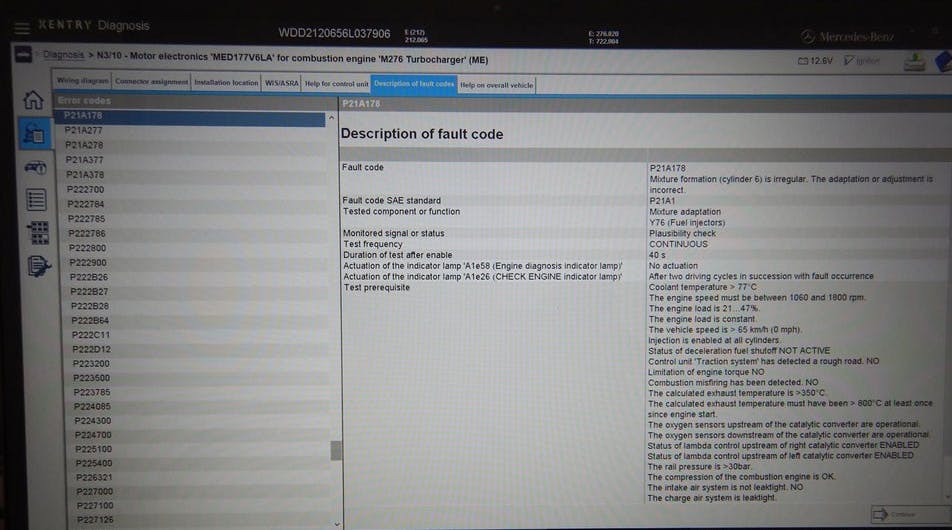This screenshot has height=530, width=952.
Task: Open the grid module icon in sidebar
Action: click(38, 232)
